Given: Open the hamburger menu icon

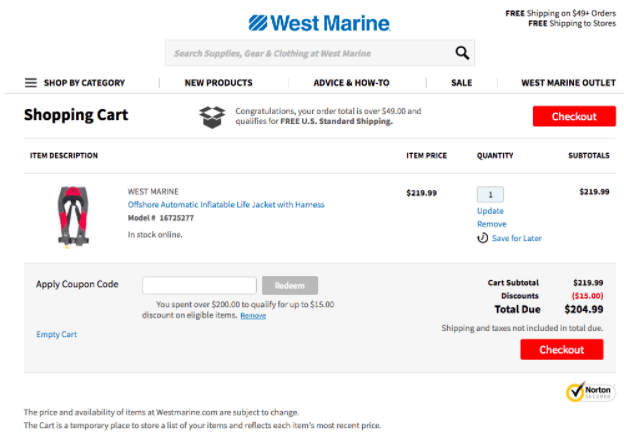Looking at the screenshot, I should coord(31,83).
